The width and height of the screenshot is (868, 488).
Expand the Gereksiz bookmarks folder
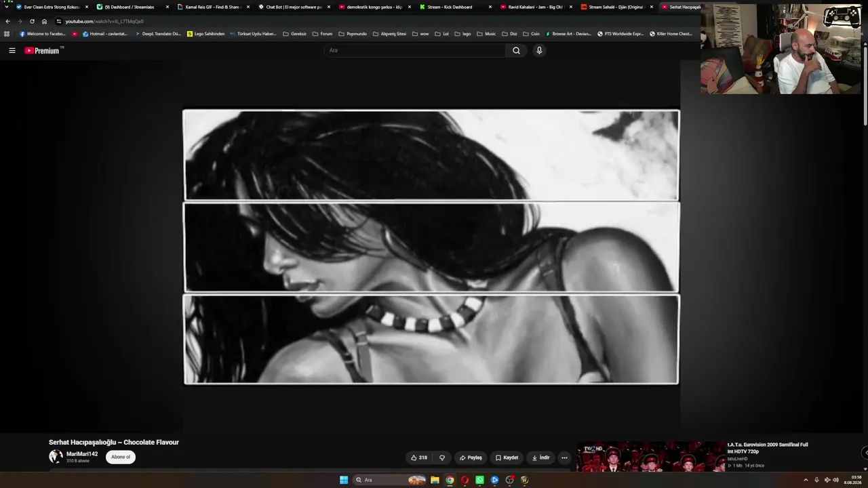tap(295, 34)
